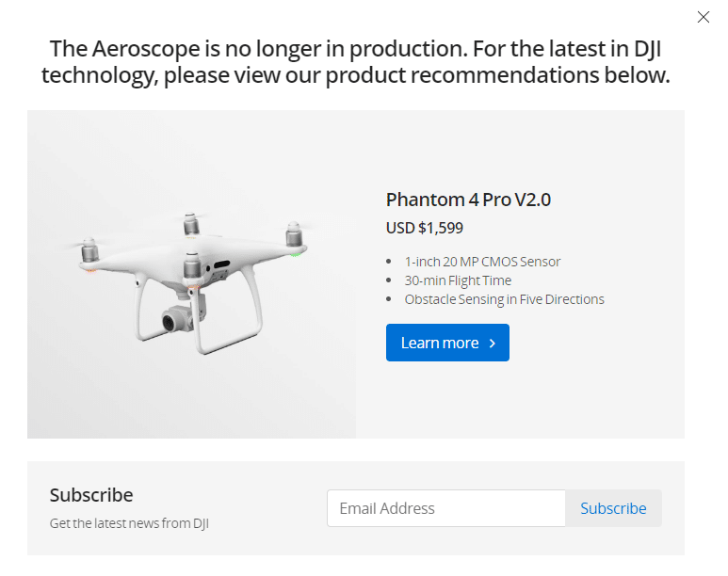
Task: Click the USD $1,599 price text
Action: click(425, 228)
